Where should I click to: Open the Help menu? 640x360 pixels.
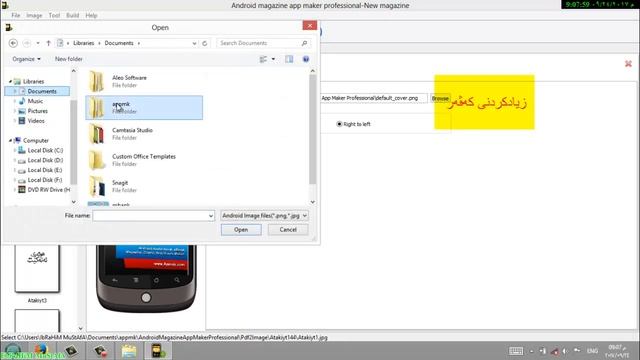coord(91,16)
